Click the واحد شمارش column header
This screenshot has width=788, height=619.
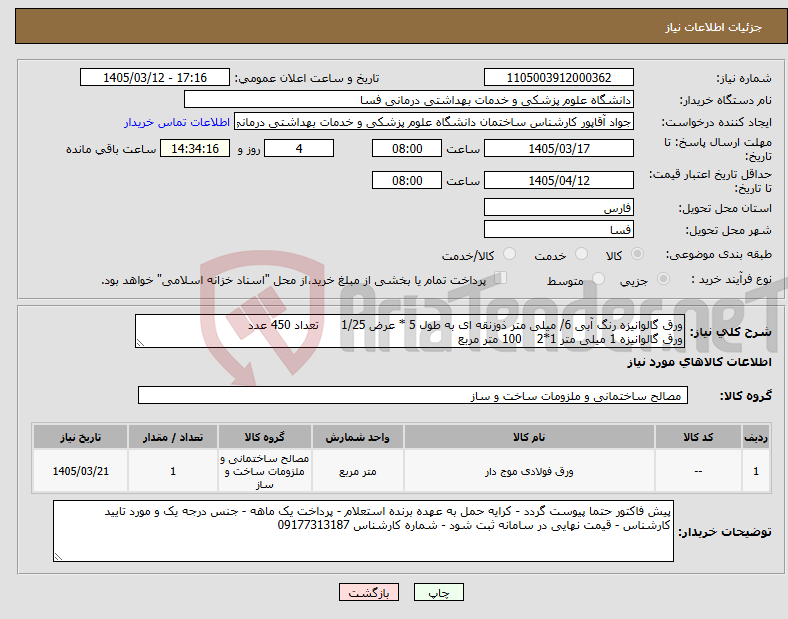[357, 437]
